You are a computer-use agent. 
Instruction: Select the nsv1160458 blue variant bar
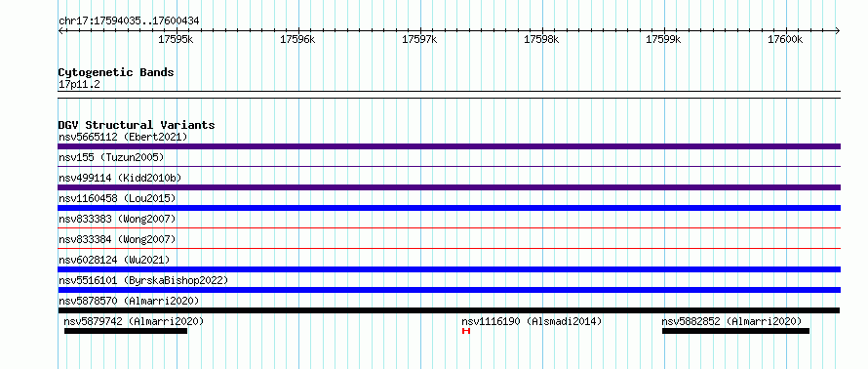449,208
